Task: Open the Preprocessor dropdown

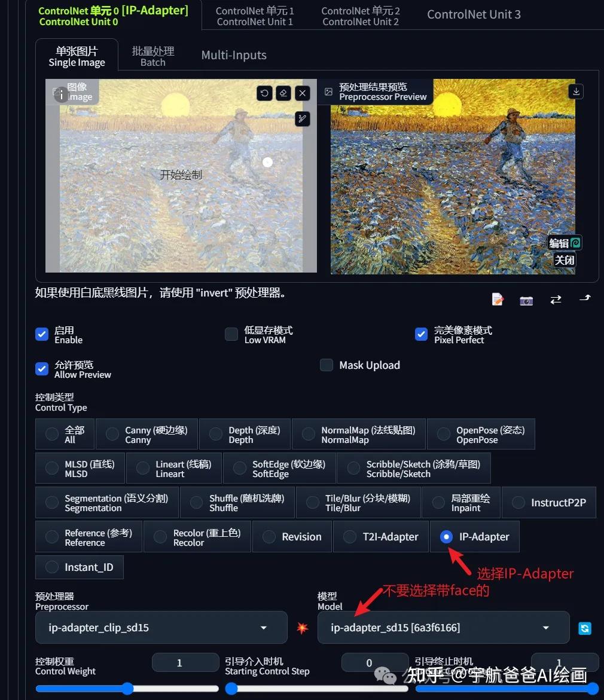Action: (x=161, y=628)
